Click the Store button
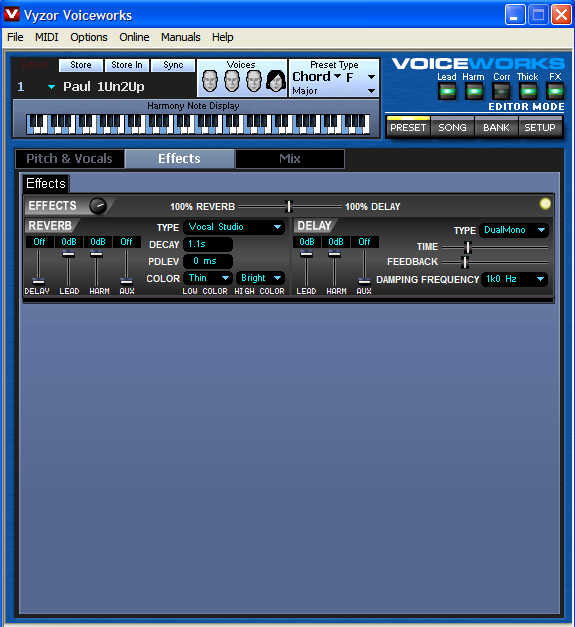Screen dimensions: 575x627 click(x=81, y=65)
